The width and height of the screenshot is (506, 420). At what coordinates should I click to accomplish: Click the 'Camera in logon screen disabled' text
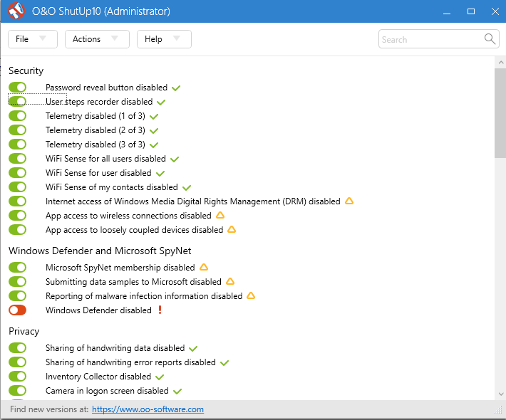click(107, 391)
